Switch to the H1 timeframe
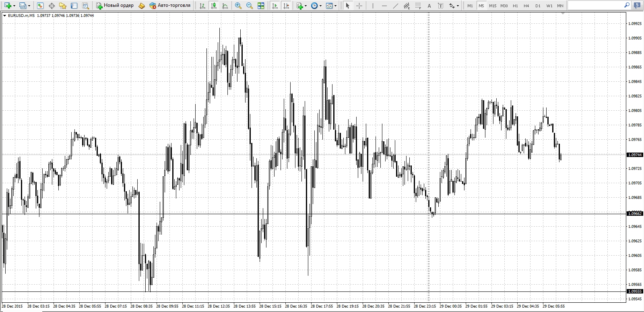The height and width of the screenshot is (312, 644). point(515,6)
